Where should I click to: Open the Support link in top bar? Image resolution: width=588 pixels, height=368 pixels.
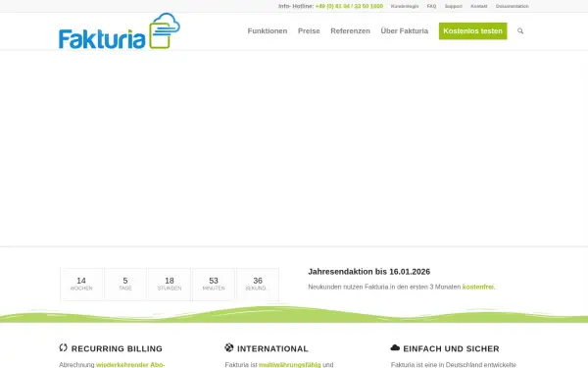tap(454, 7)
